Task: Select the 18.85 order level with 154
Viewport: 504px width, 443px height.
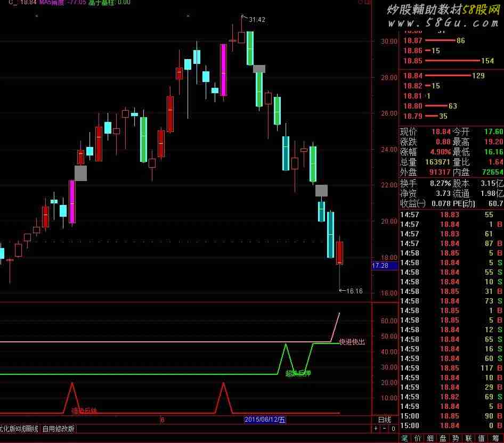Action: click(x=449, y=60)
